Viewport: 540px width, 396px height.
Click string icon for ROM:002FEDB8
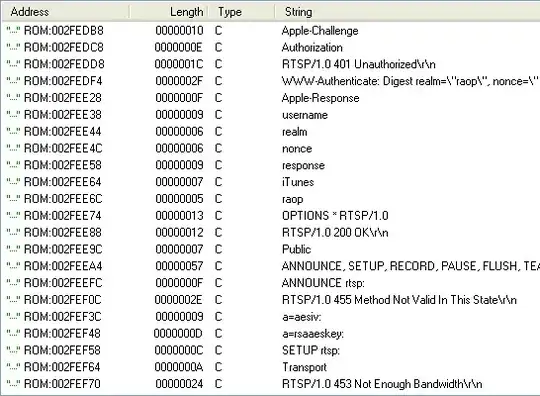click(13, 31)
